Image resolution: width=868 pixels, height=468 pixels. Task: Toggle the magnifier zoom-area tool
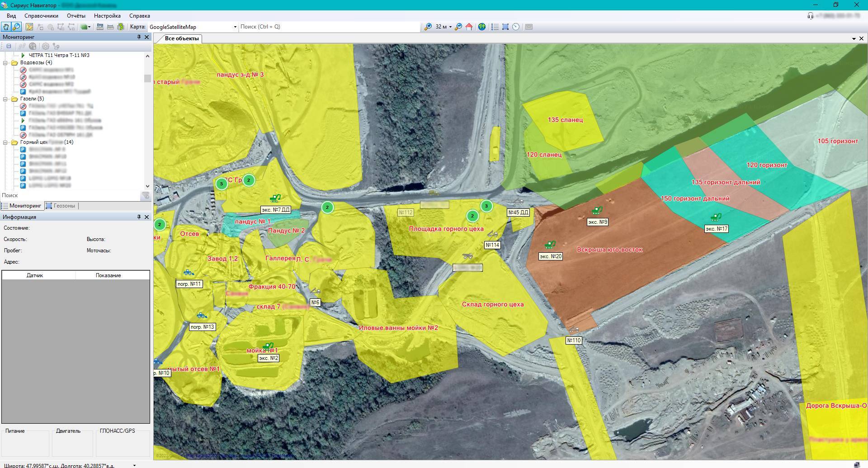tap(17, 27)
